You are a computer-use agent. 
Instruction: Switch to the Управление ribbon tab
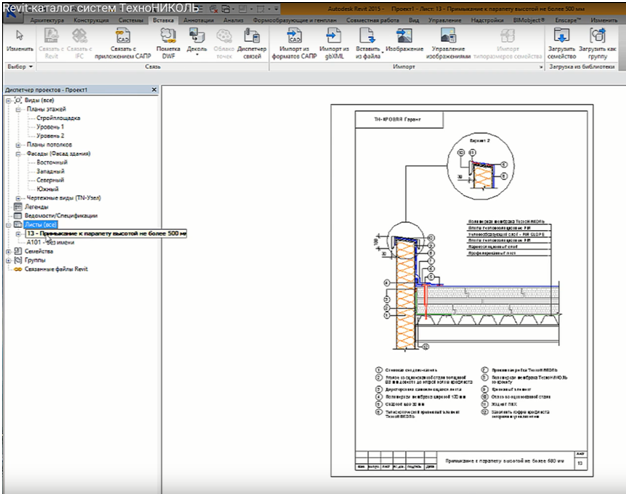tap(445, 20)
